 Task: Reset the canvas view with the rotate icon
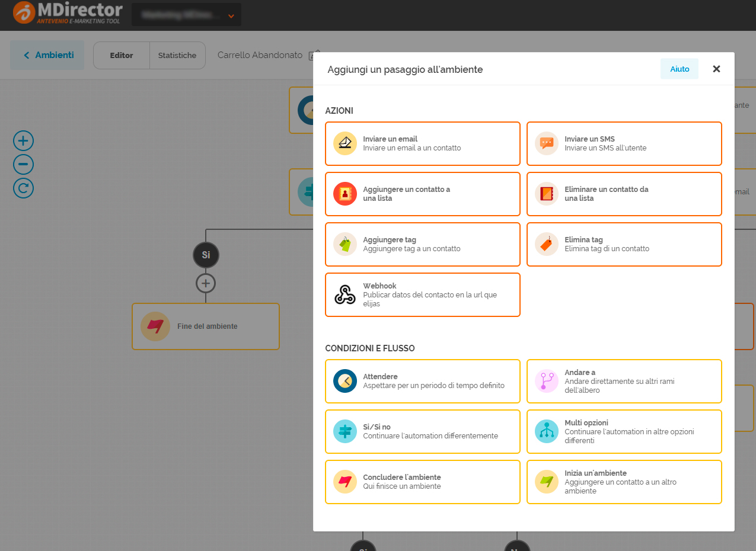point(24,188)
